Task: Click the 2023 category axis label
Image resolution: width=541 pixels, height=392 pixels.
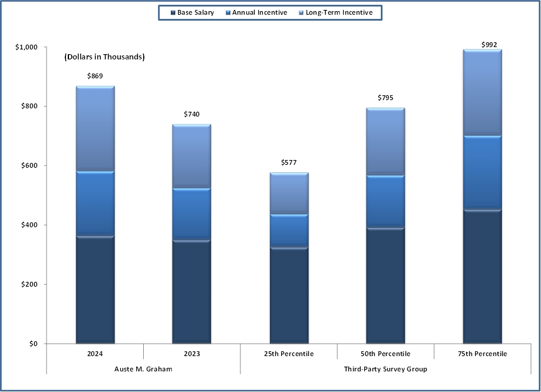Action: [192, 354]
